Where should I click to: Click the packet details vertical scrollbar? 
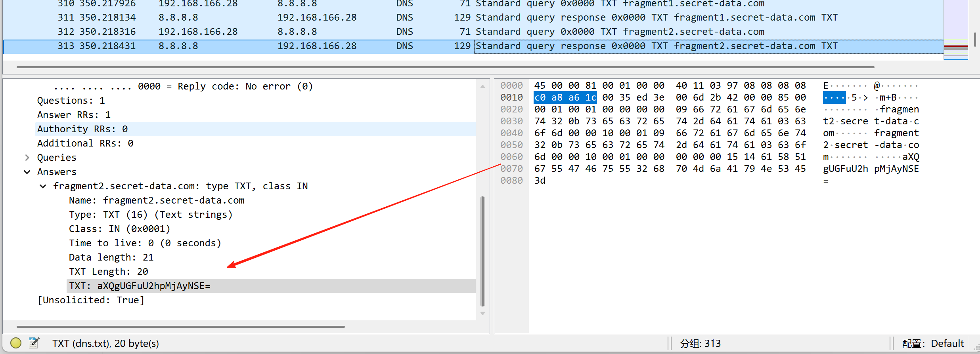[482, 251]
